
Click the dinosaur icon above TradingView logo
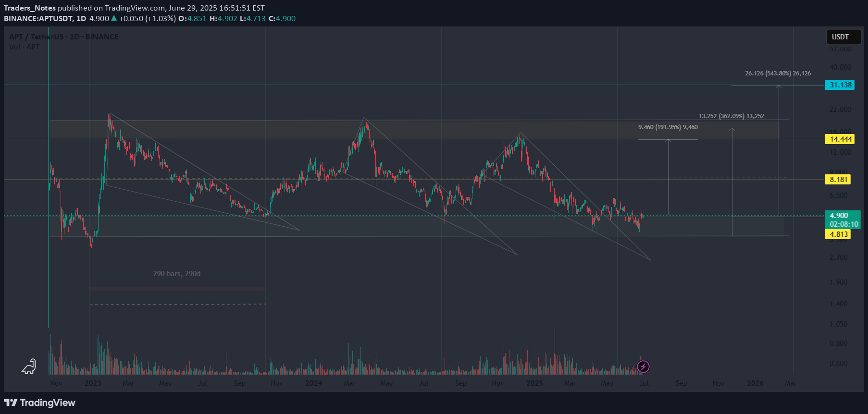29,366
